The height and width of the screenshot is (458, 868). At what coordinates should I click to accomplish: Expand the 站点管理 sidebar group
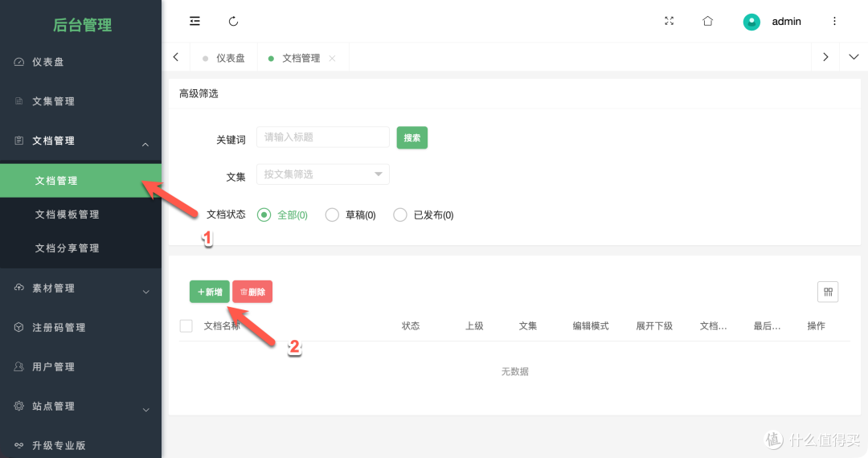[x=146, y=410]
